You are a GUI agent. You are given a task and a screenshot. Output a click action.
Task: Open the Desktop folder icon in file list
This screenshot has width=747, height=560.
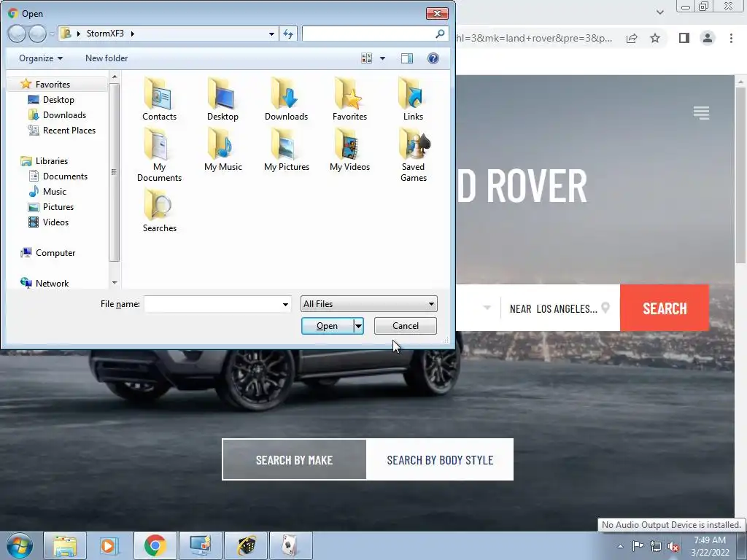point(222,99)
